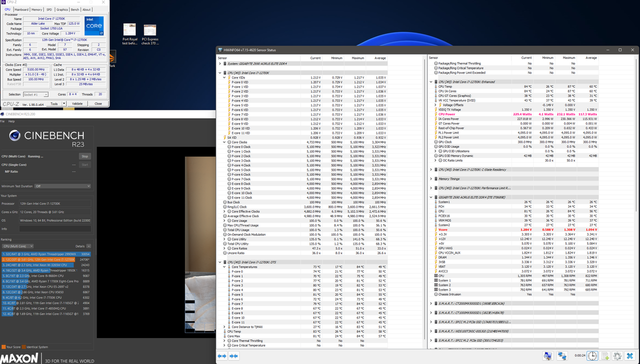Open the Graphics tab in CPU-Z

(x=62, y=9)
